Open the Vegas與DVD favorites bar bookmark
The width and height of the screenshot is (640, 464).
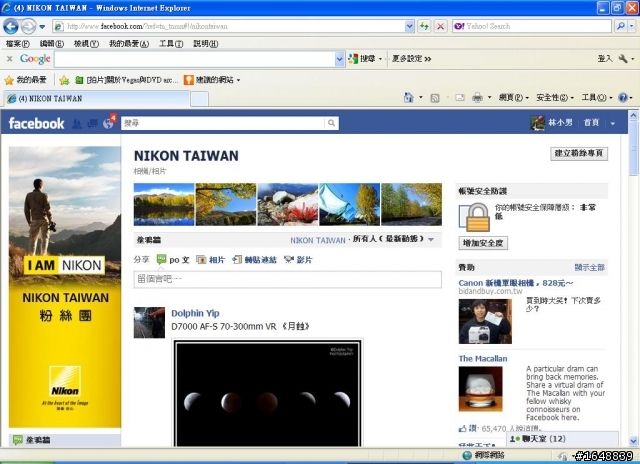[127, 80]
